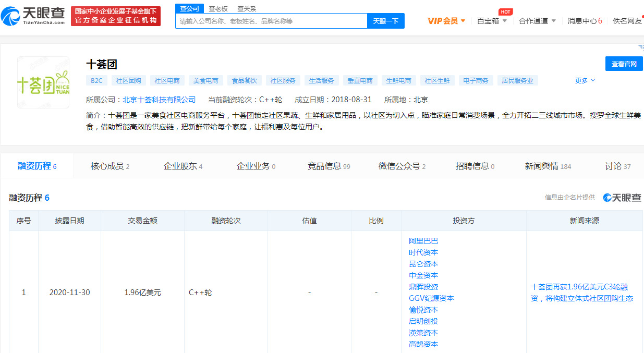Open the 高鹄资本 investor link
The image size is (644, 353).
(x=423, y=344)
